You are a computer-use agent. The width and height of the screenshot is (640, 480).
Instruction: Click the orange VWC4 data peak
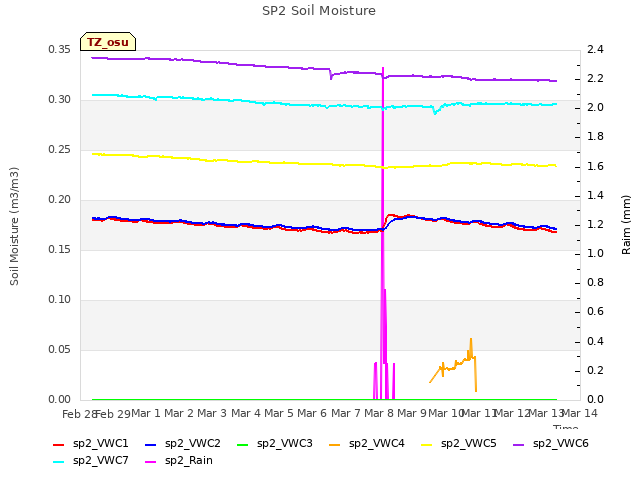point(471,339)
